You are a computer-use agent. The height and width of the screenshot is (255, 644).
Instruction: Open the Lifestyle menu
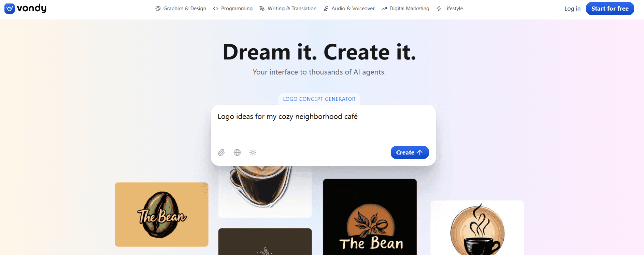pyautogui.click(x=449, y=9)
